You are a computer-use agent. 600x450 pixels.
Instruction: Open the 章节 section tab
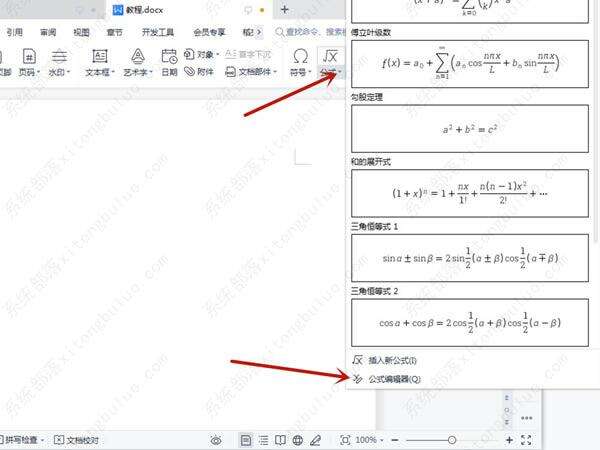(114, 32)
